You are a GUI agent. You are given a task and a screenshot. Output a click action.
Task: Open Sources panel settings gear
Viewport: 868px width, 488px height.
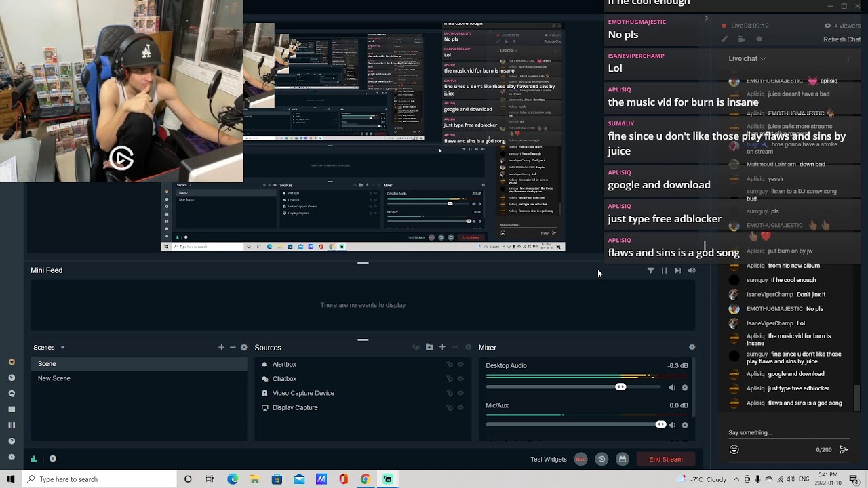[x=468, y=347]
